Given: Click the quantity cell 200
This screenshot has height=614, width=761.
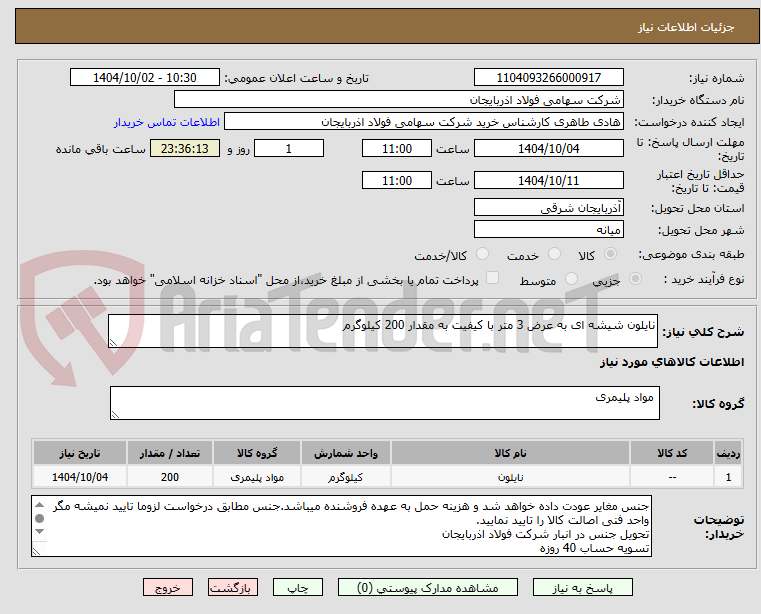Looking at the screenshot, I should pyautogui.click(x=170, y=477).
